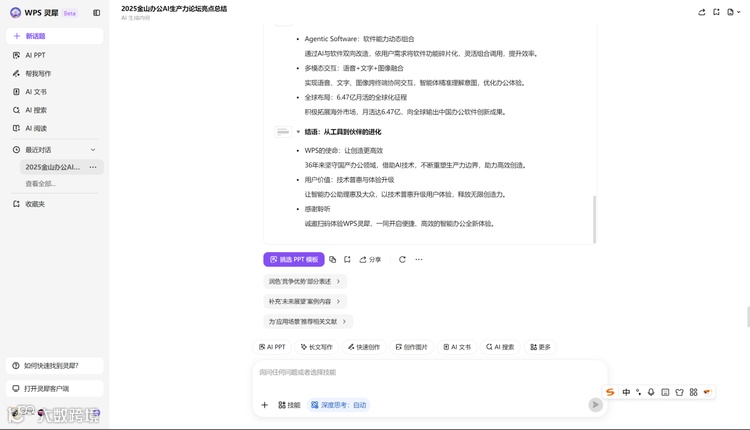This screenshot has height=430, width=750.
Task: Open the IME toolbox grid icon
Action: click(x=694, y=392)
